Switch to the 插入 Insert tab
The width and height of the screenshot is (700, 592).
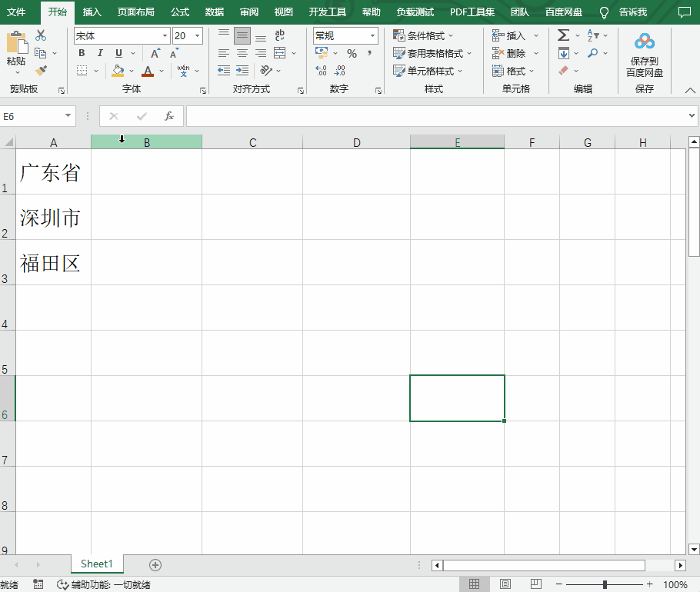92,12
